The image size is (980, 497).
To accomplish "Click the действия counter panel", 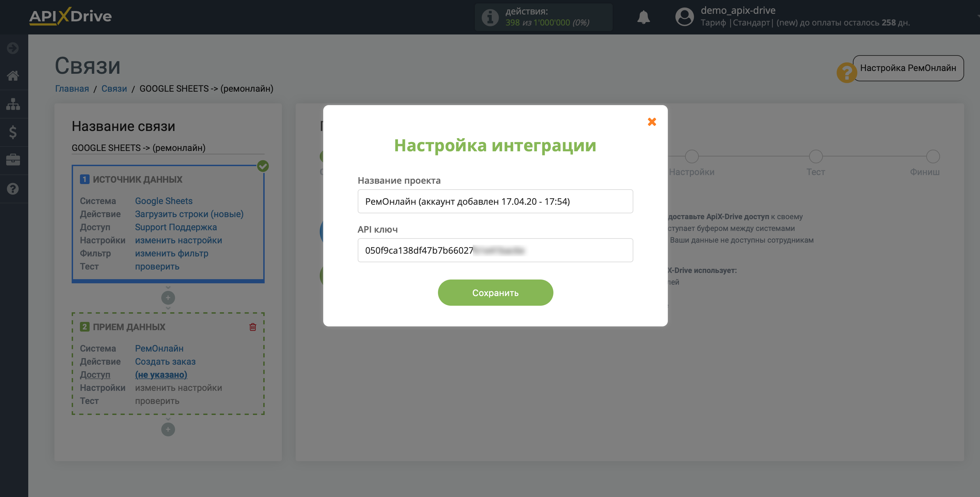I will (x=543, y=17).
